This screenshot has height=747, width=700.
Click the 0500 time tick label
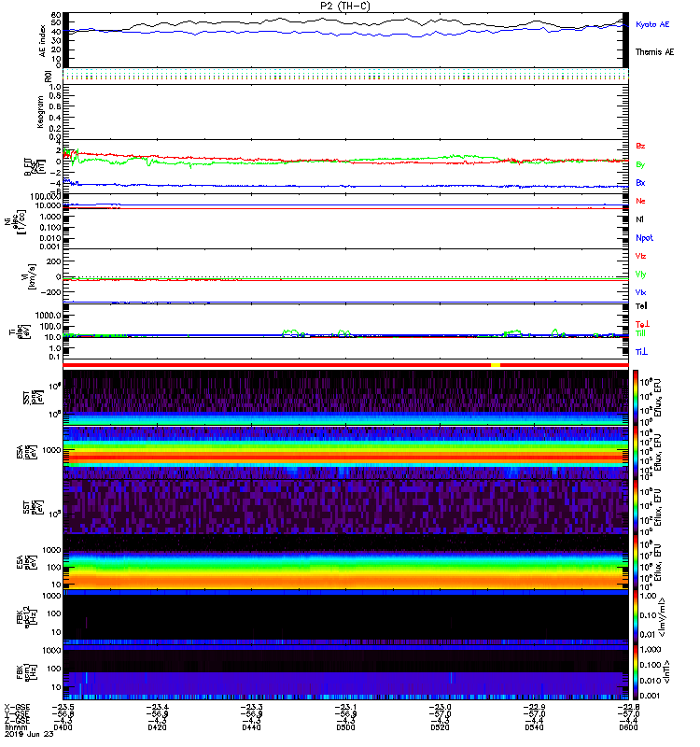[345, 727]
